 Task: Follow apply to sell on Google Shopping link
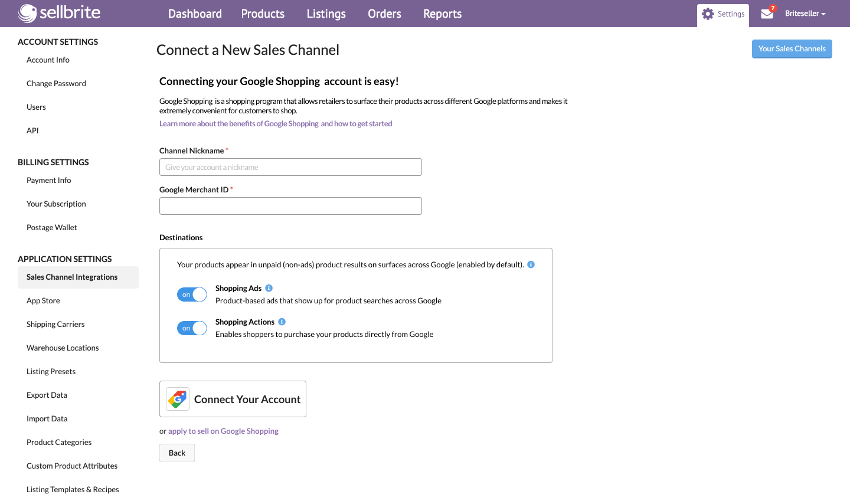pyautogui.click(x=223, y=431)
